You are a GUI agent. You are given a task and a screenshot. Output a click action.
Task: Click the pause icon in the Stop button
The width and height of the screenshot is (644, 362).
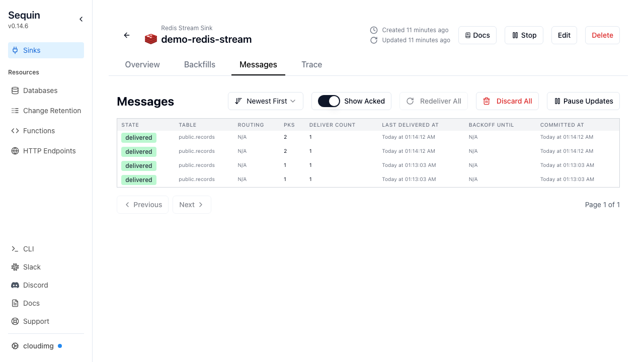(x=515, y=35)
